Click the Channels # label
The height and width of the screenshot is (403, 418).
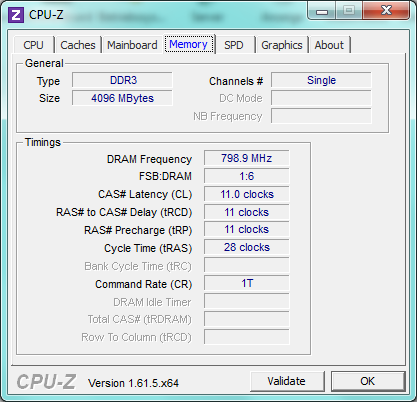[x=236, y=81]
